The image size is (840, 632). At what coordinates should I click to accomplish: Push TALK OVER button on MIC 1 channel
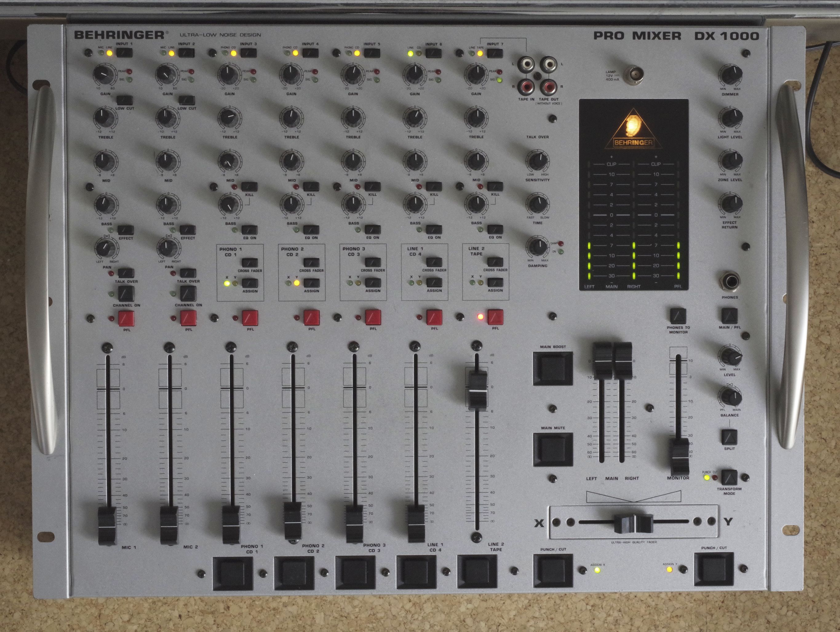[x=126, y=273]
